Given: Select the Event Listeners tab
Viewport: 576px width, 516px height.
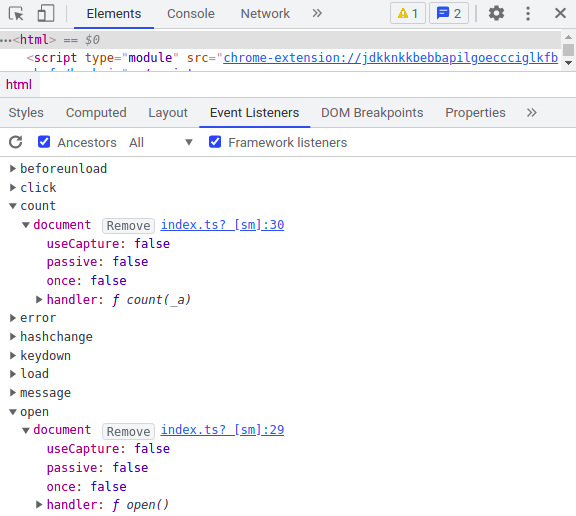Looking at the screenshot, I should coord(255,113).
